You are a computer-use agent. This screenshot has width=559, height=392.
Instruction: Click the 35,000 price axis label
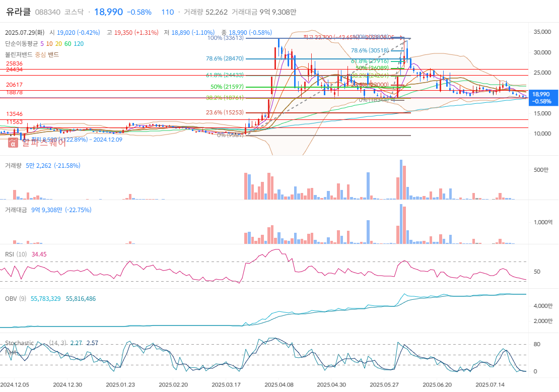(x=542, y=32)
